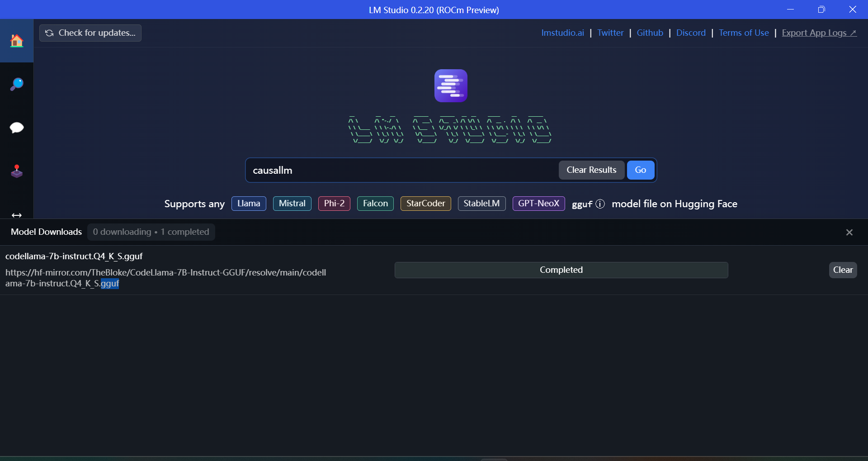Open the Search magnifying glass sidebar icon
This screenshot has height=461, width=868.
coord(17,84)
